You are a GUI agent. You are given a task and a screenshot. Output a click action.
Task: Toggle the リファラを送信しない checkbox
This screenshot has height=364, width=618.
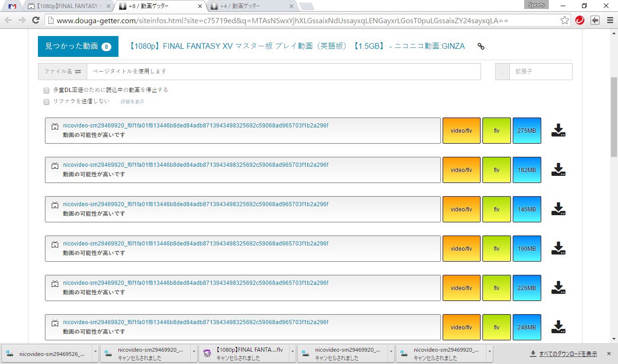click(x=46, y=102)
